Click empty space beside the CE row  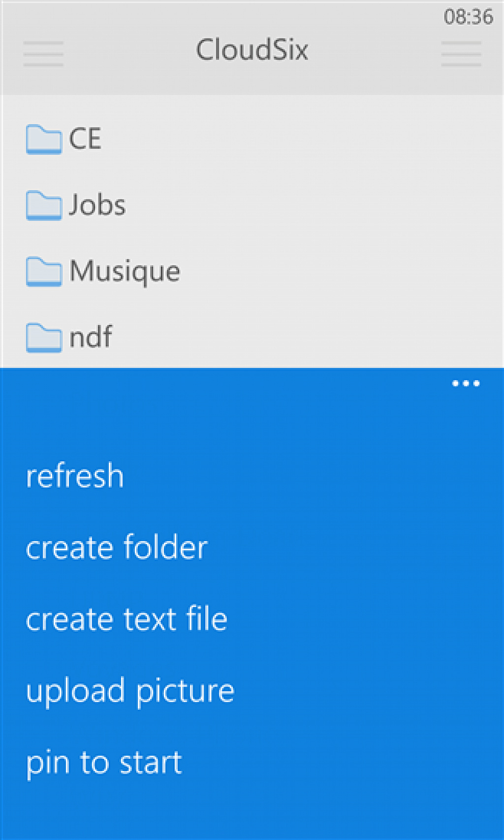click(300, 139)
